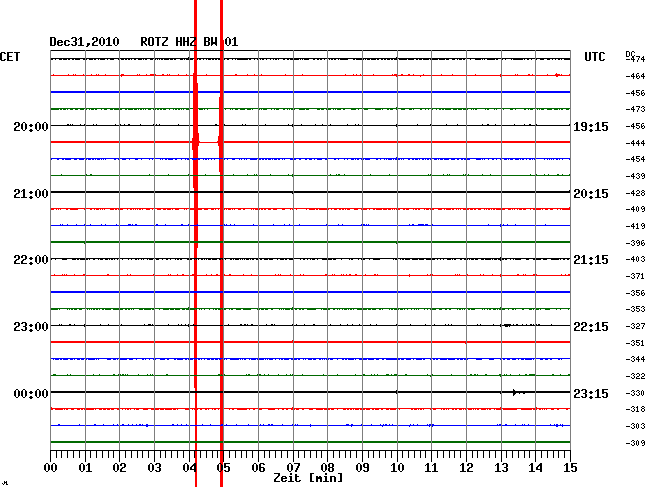The height and width of the screenshot is (494, 650).
Task: Click the 22:15 UTC time label
Action: 591,327
